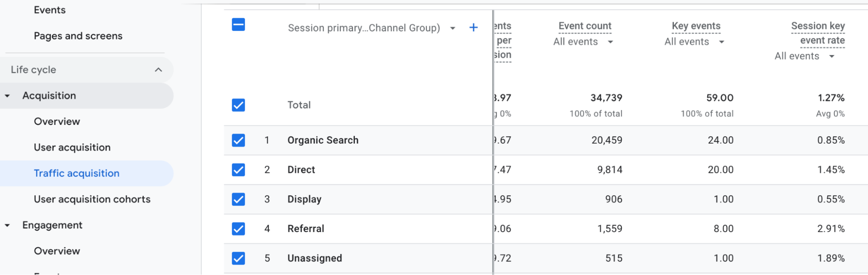This screenshot has height=275, width=868.
Task: Open Acquisition Overview report
Action: pos(57,121)
